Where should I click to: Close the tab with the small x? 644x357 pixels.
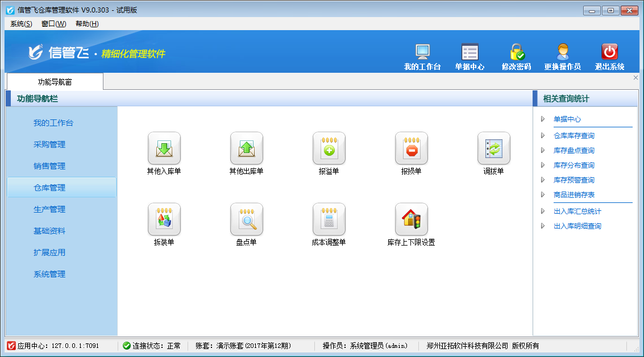tap(635, 78)
